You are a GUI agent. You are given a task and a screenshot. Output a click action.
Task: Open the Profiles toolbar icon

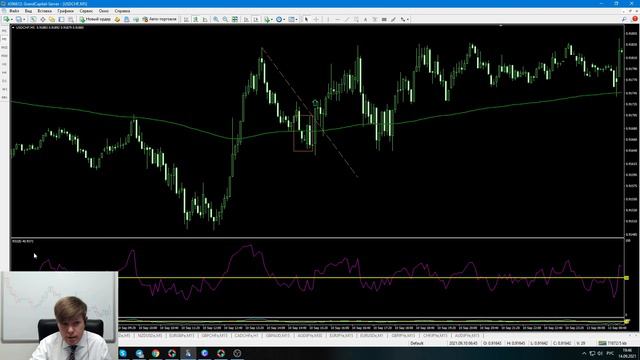pyautogui.click(x=18, y=19)
